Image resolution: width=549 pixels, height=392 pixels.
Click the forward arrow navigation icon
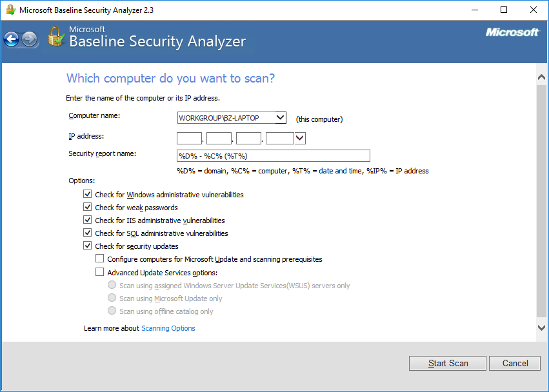(29, 40)
